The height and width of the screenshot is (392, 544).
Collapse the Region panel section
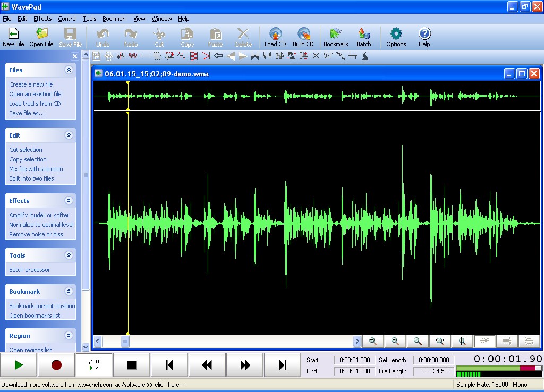69,335
